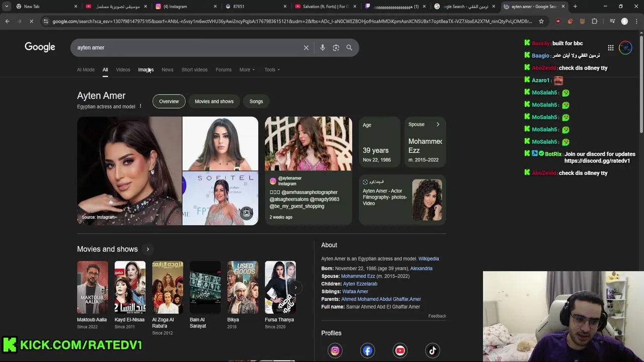This screenshot has width=644, height=362.
Task: Bookmark this page with the star icon
Action: tap(541, 21)
